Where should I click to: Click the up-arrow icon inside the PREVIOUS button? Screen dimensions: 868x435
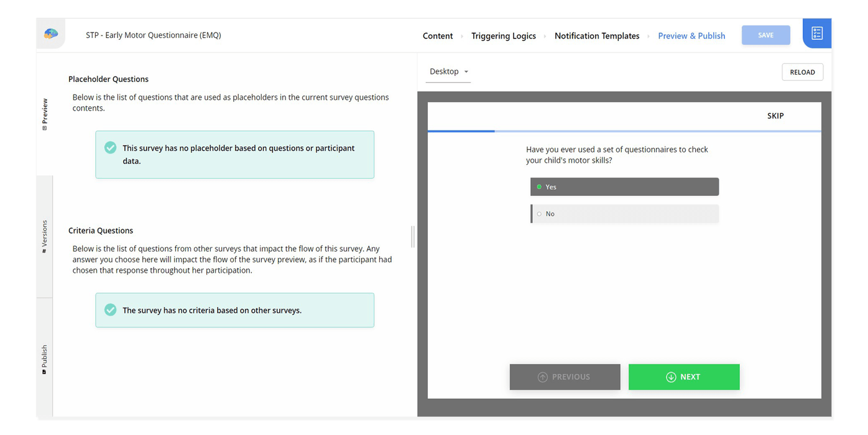point(543,377)
